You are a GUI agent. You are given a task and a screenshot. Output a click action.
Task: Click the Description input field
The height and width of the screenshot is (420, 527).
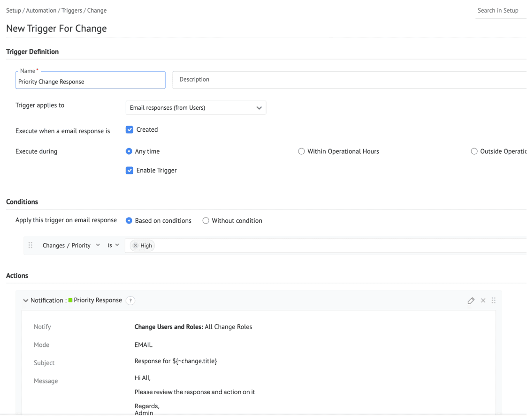tap(350, 80)
